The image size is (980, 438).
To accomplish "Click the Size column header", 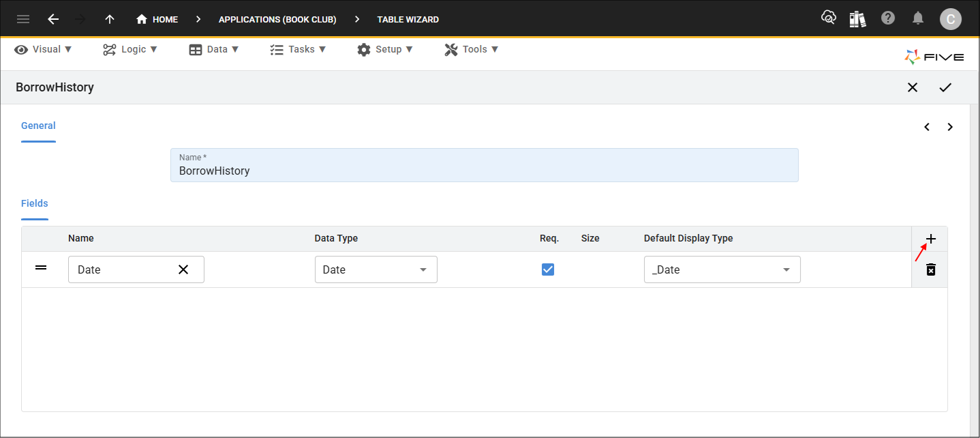I will 590,238.
